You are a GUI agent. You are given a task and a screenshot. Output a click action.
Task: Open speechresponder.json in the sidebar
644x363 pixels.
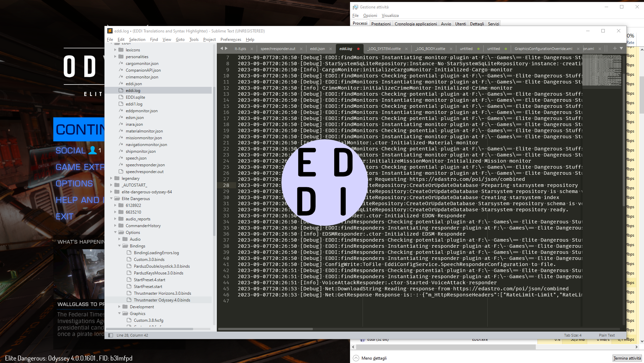coord(145,165)
